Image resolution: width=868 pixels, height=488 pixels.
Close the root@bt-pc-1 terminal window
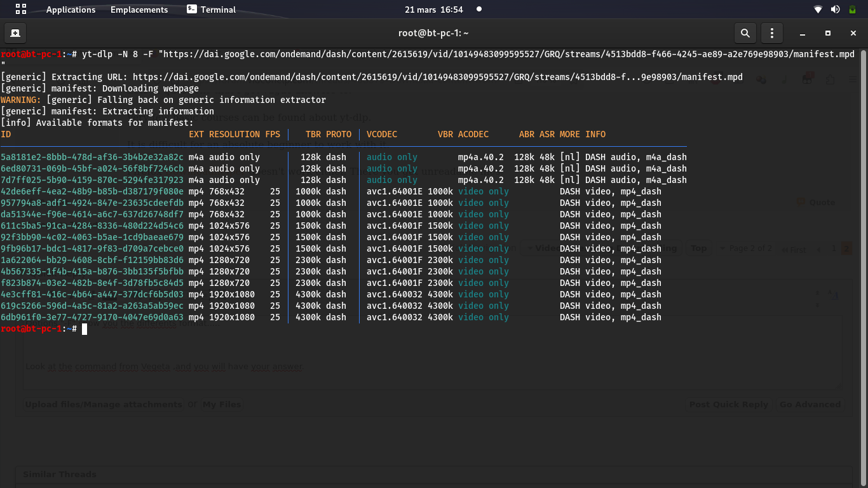pyautogui.click(x=853, y=33)
